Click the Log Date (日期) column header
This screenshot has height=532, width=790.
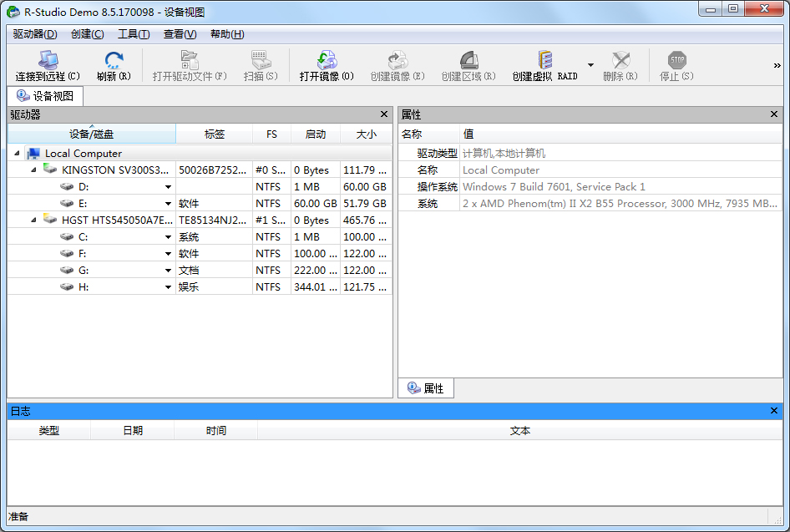[x=133, y=430]
